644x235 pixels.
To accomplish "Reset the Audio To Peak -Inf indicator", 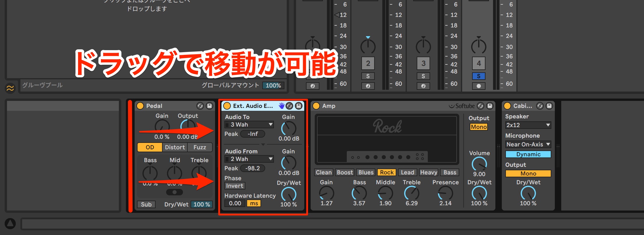I will point(252,134).
